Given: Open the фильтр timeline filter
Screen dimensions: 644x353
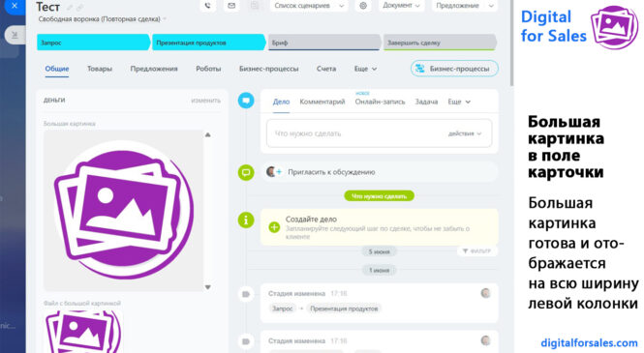Looking at the screenshot, I should [x=476, y=250].
